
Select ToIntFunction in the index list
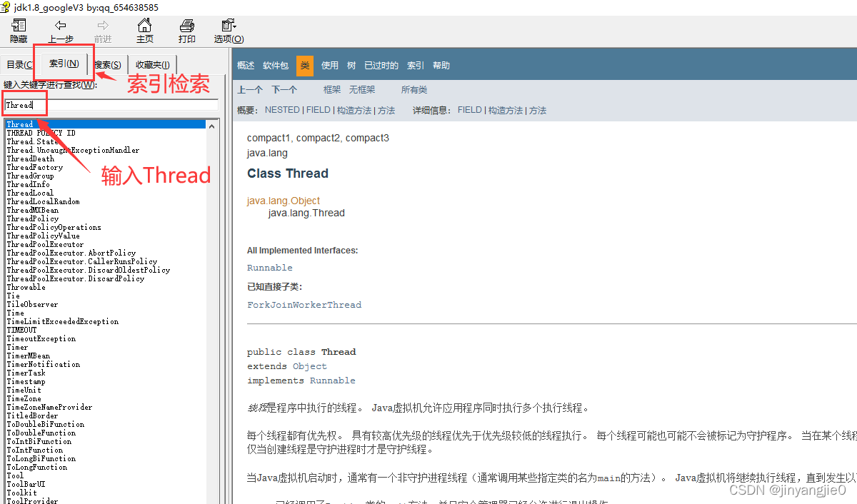(x=35, y=450)
